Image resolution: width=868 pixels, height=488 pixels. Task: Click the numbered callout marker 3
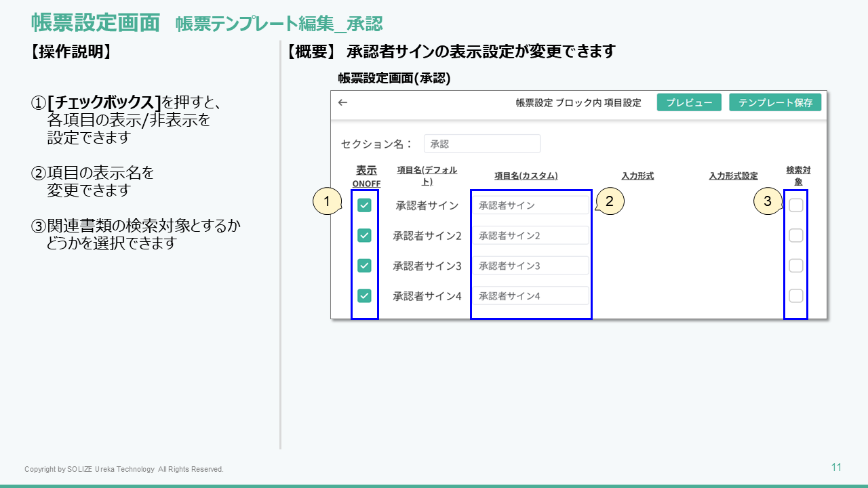point(768,201)
